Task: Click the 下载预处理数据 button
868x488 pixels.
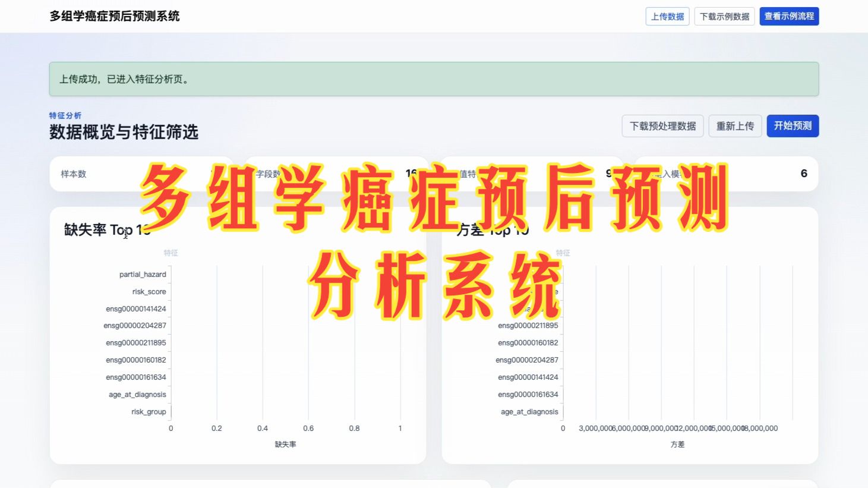Action: click(x=662, y=126)
